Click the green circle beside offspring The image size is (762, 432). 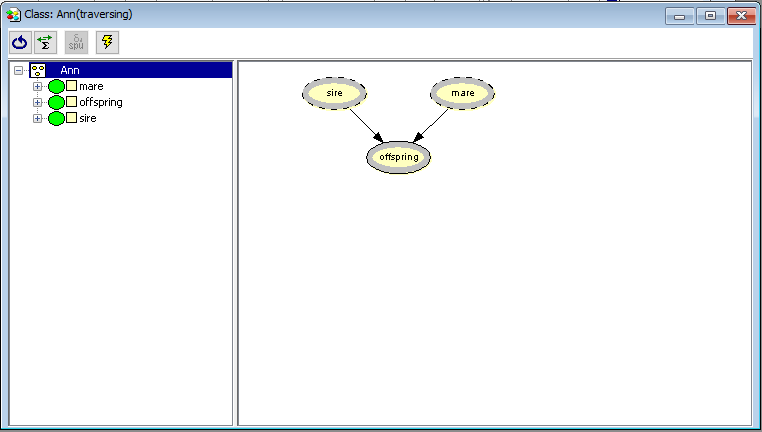point(56,103)
